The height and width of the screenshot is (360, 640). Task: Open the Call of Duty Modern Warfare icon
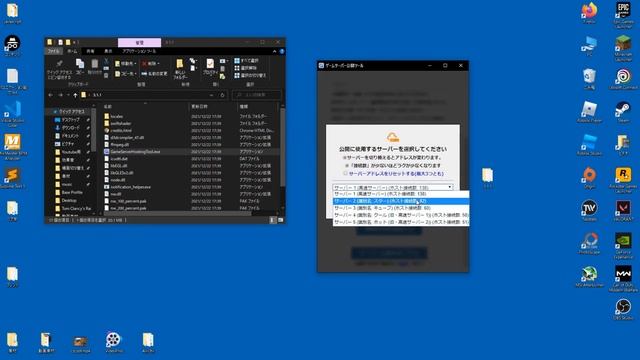[623, 278]
